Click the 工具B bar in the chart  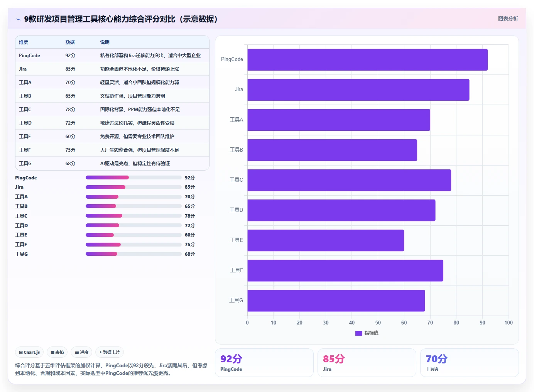pyautogui.click(x=332, y=150)
